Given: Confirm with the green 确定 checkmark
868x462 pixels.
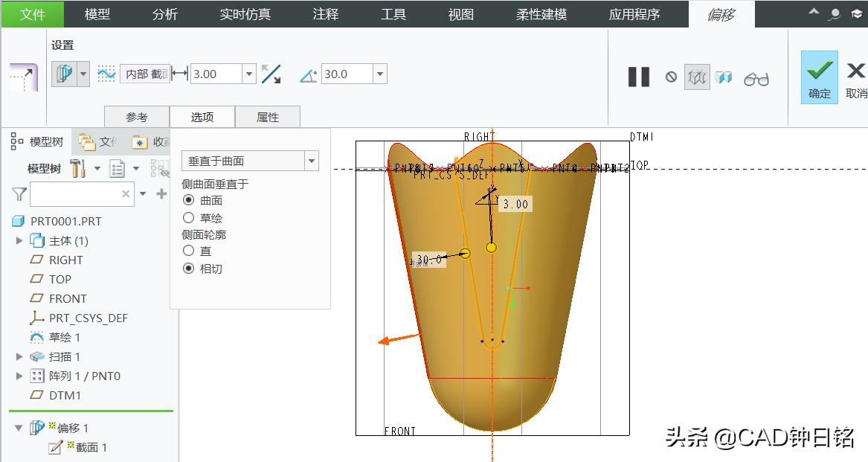Looking at the screenshot, I should [820, 77].
